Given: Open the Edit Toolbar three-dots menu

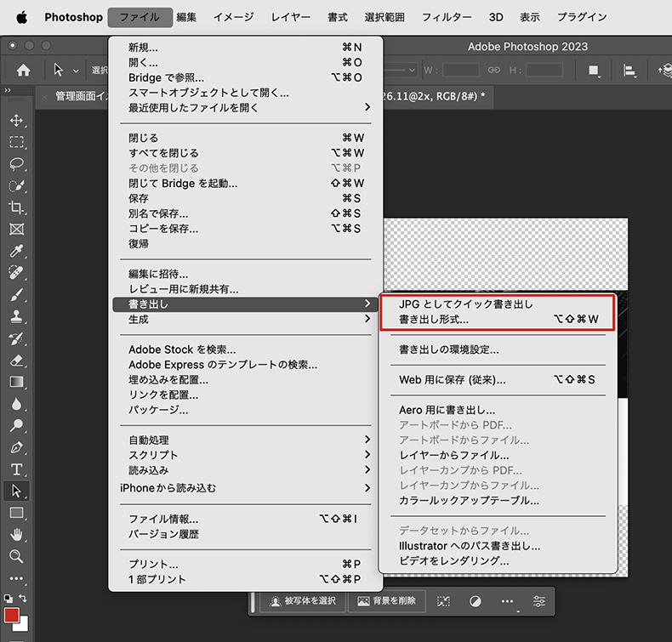Looking at the screenshot, I should (16, 578).
